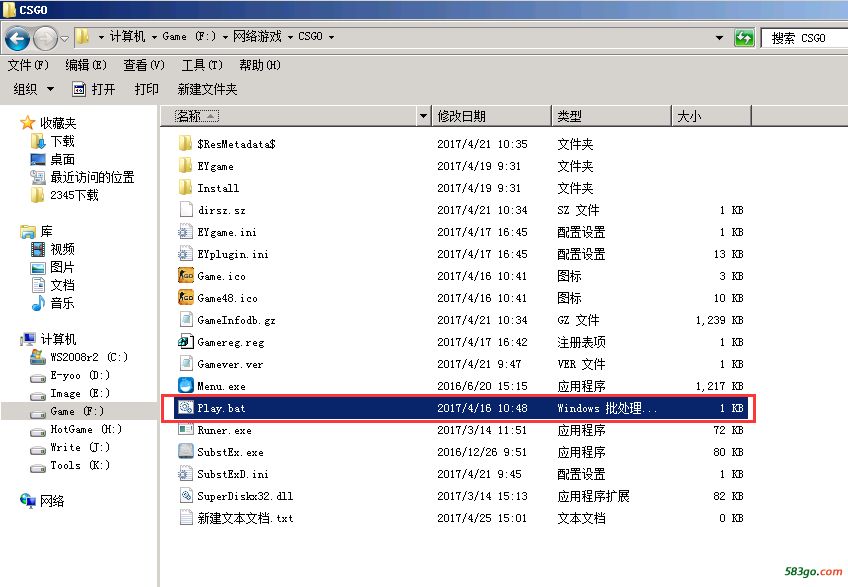Click the 打印 toolbar button
The height and width of the screenshot is (587, 848).
coord(147,89)
